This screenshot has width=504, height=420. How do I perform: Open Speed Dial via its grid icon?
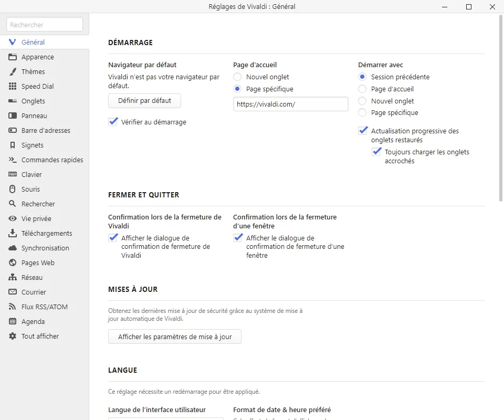click(x=12, y=86)
